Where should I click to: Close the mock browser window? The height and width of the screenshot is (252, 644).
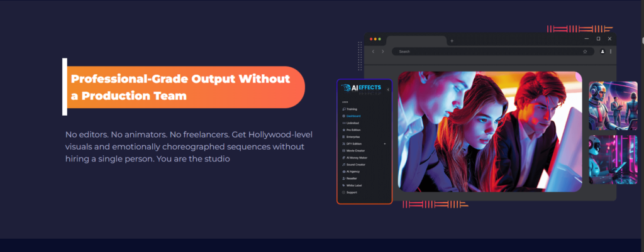point(609,38)
